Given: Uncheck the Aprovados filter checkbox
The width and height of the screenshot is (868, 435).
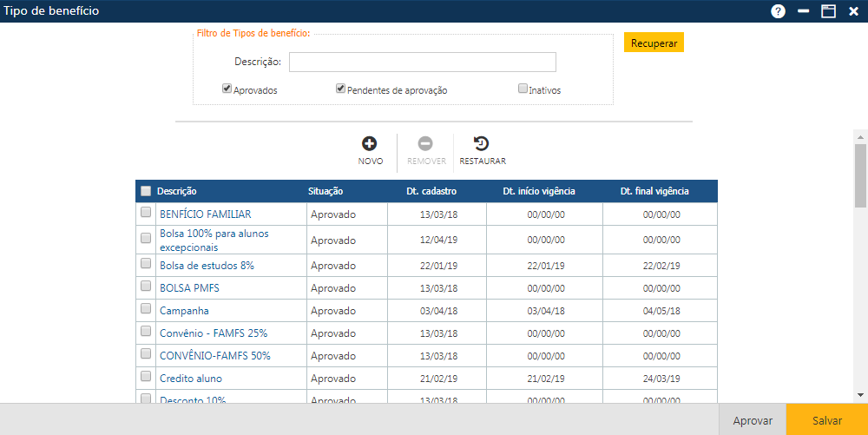Looking at the screenshot, I should tap(227, 89).
